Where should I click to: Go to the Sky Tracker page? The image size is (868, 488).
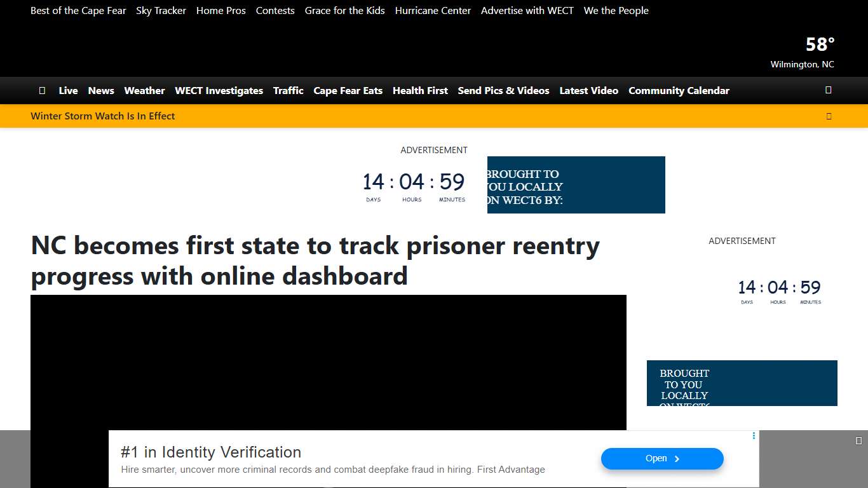(x=161, y=10)
